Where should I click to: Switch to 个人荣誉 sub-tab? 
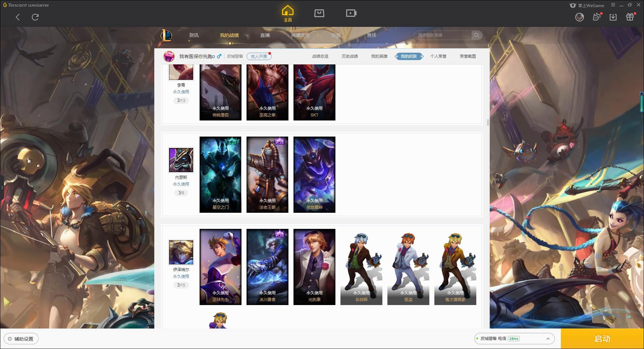pyautogui.click(x=438, y=56)
